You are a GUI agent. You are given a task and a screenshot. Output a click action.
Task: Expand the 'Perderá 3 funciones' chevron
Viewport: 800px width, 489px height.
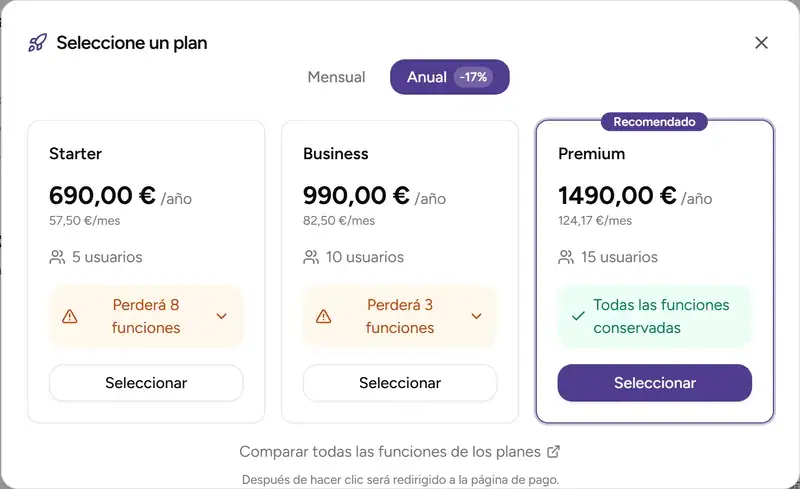pyautogui.click(x=476, y=316)
